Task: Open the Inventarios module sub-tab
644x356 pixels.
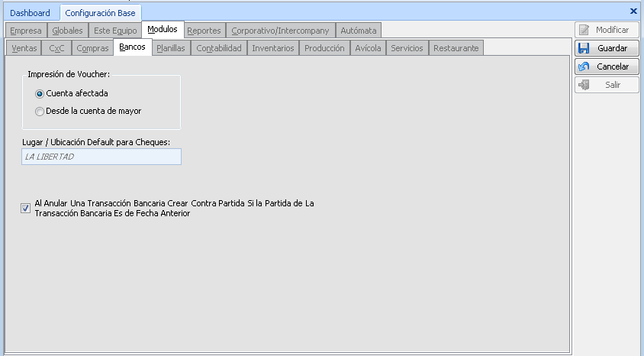Action: pyautogui.click(x=272, y=48)
